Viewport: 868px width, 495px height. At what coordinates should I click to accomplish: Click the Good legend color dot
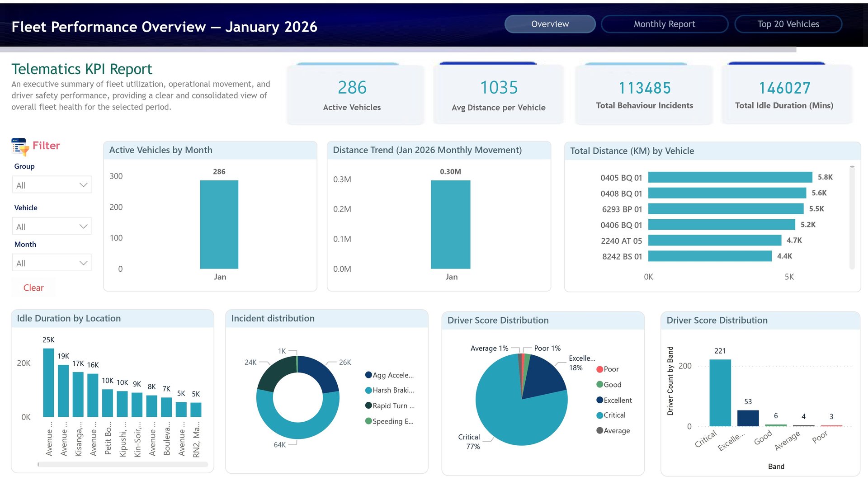point(600,385)
